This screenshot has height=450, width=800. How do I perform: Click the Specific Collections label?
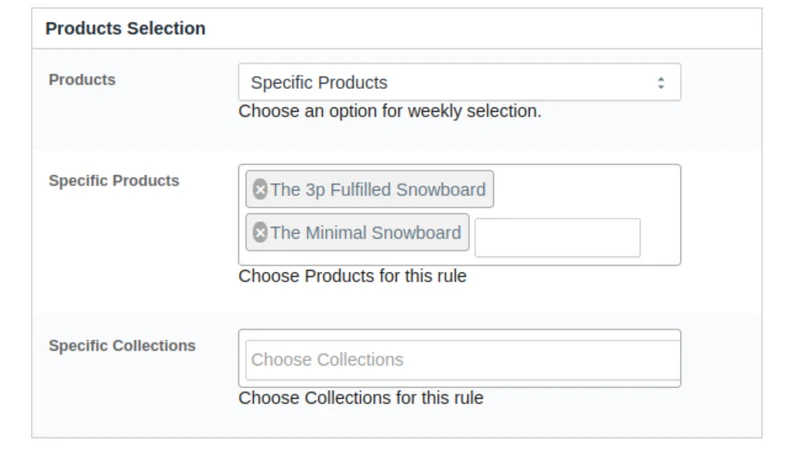(122, 345)
